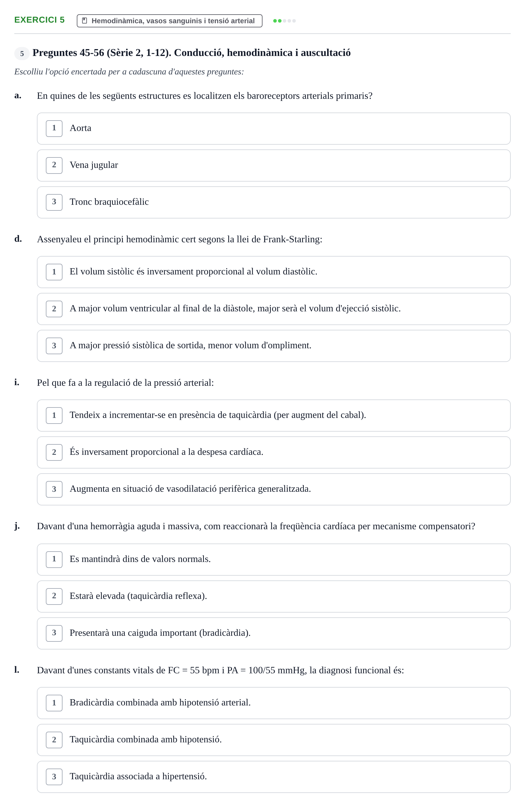Pick answer about major volum ventricular diàstole

274,309
